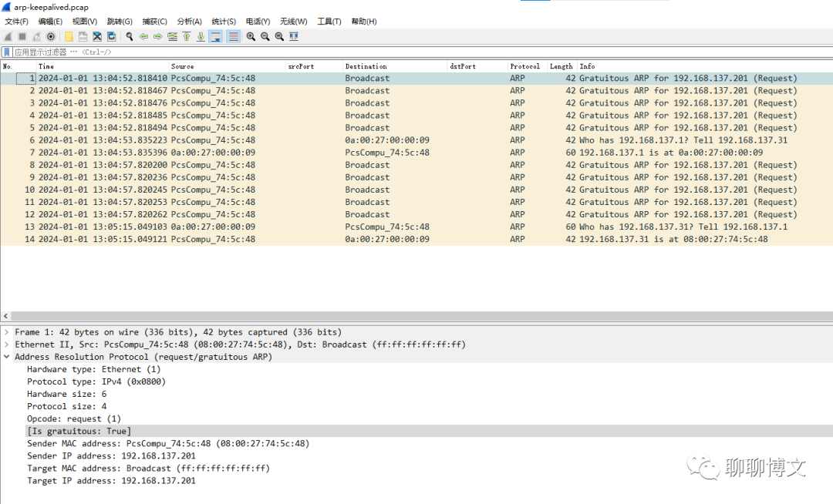
Task: Go to a specified packet number
Action: click(x=172, y=37)
